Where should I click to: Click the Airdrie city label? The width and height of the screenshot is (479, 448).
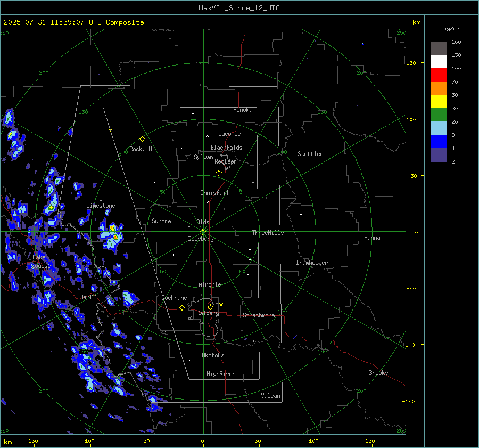click(210, 284)
